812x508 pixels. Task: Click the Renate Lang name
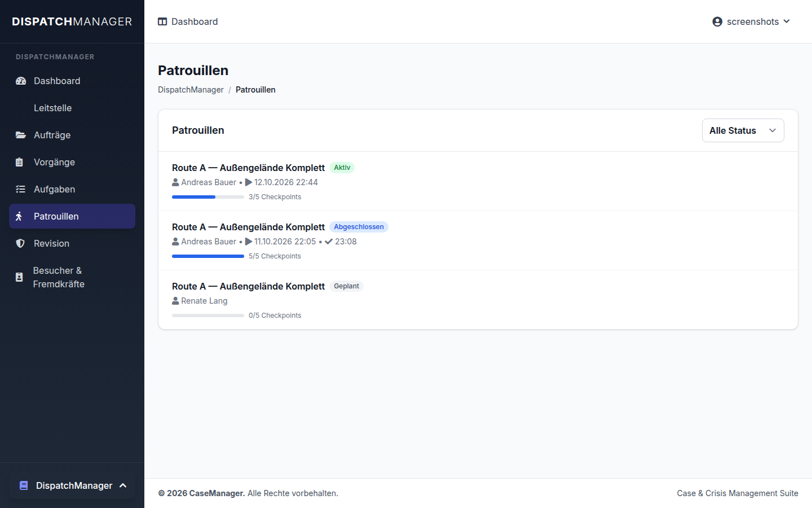coord(204,301)
